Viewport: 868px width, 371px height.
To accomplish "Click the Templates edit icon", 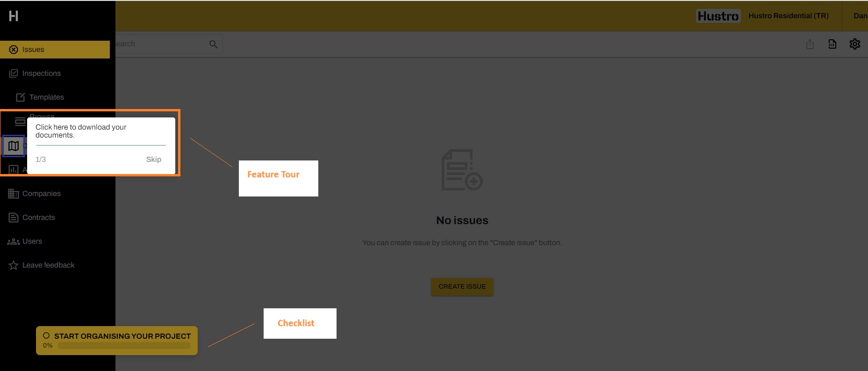I will 20,97.
